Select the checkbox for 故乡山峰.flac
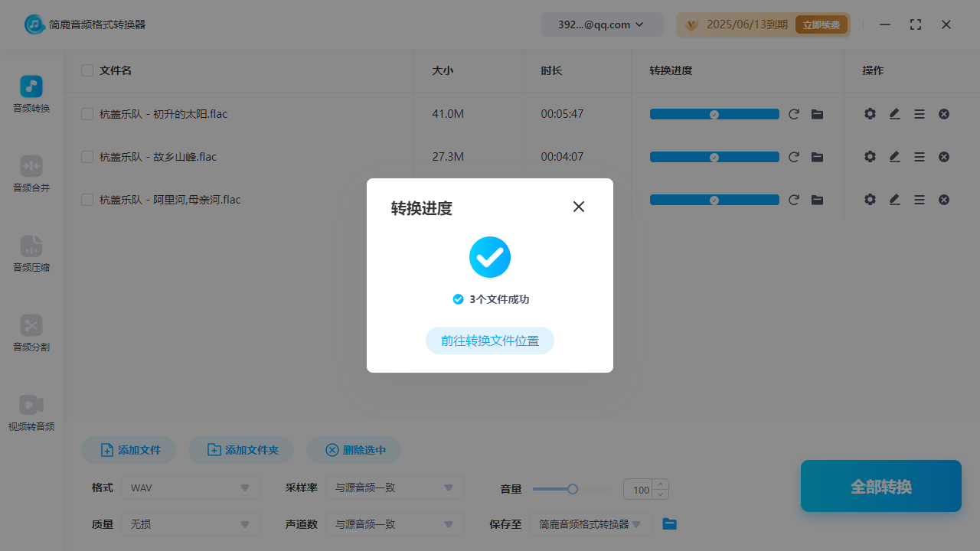 (87, 156)
